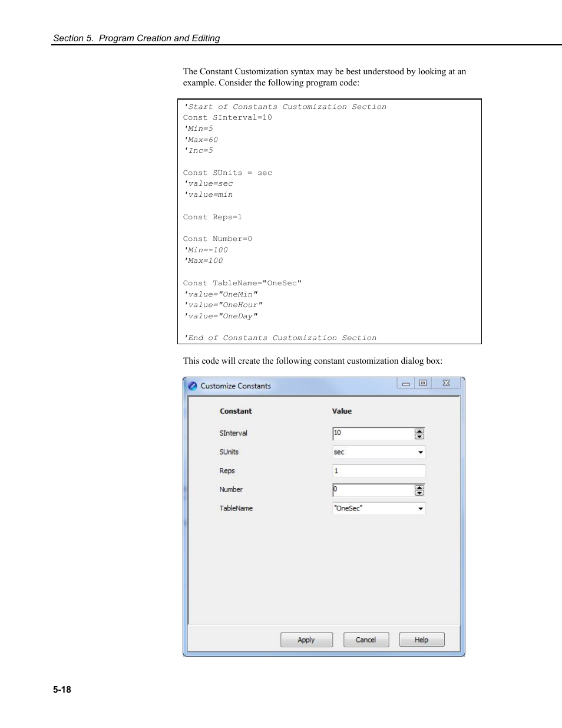
Task: Decrease SInterval value with down arrow
Action: click(419, 436)
